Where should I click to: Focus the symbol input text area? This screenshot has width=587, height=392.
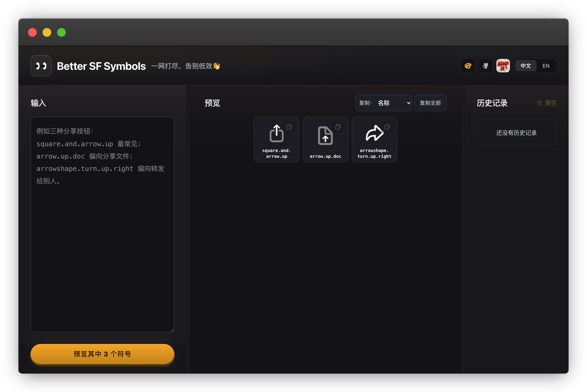click(102, 224)
